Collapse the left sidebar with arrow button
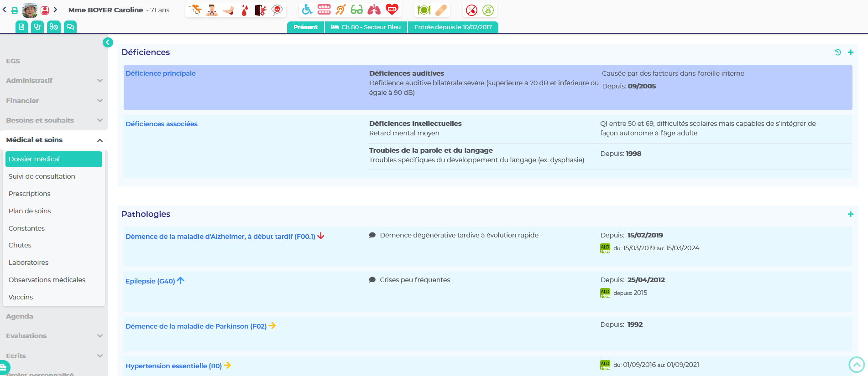868x376 pixels. 108,42
